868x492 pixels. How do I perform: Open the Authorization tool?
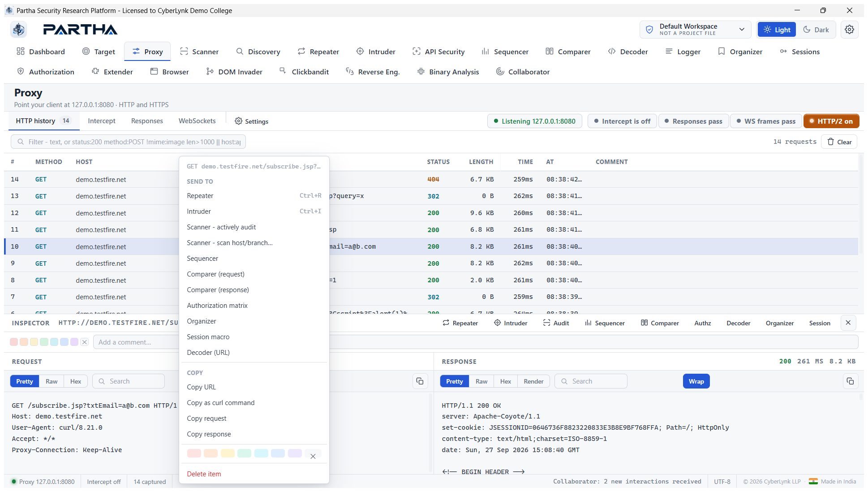[x=46, y=72]
